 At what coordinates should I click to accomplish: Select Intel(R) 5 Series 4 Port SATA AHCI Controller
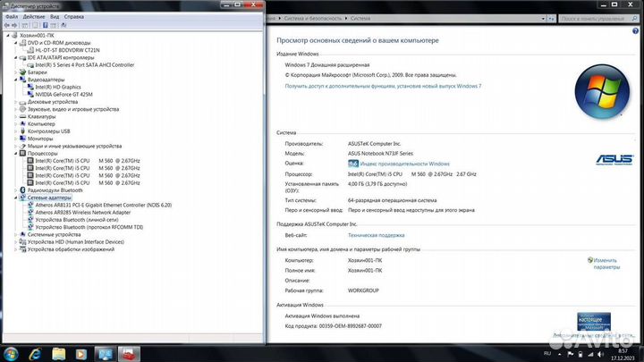click(85, 65)
